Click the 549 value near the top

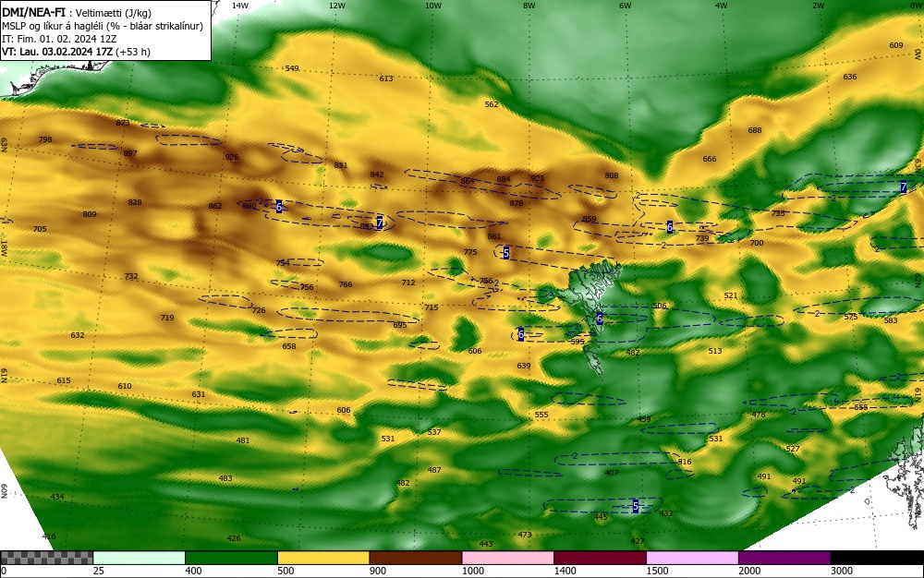point(292,68)
